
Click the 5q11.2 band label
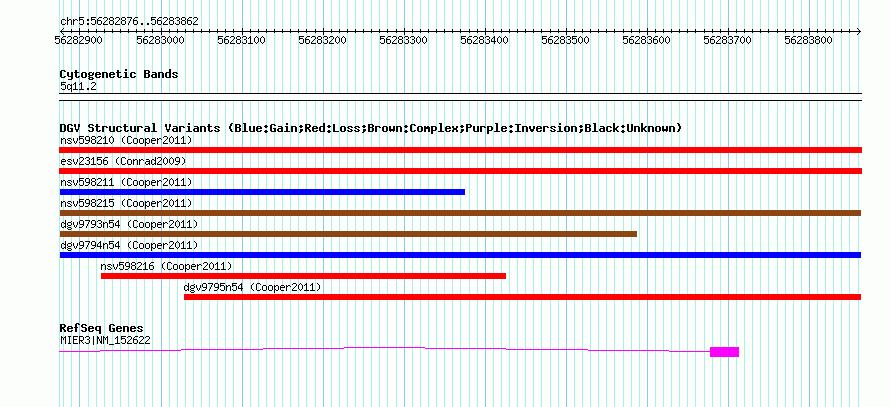(78, 87)
